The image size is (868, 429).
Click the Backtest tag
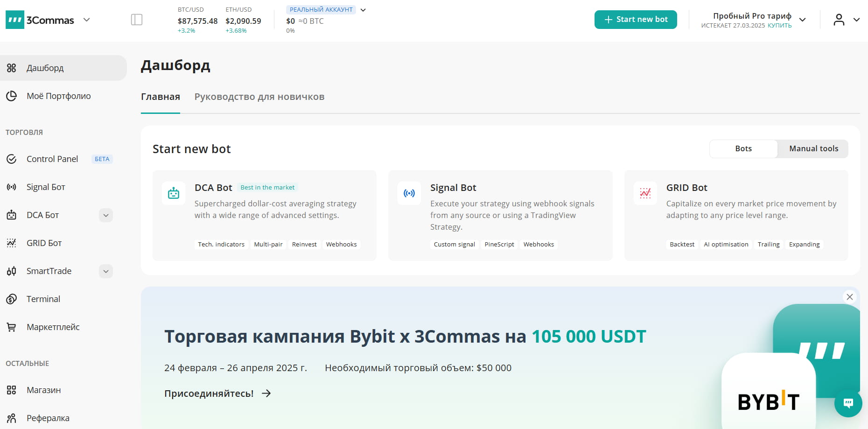[682, 245]
